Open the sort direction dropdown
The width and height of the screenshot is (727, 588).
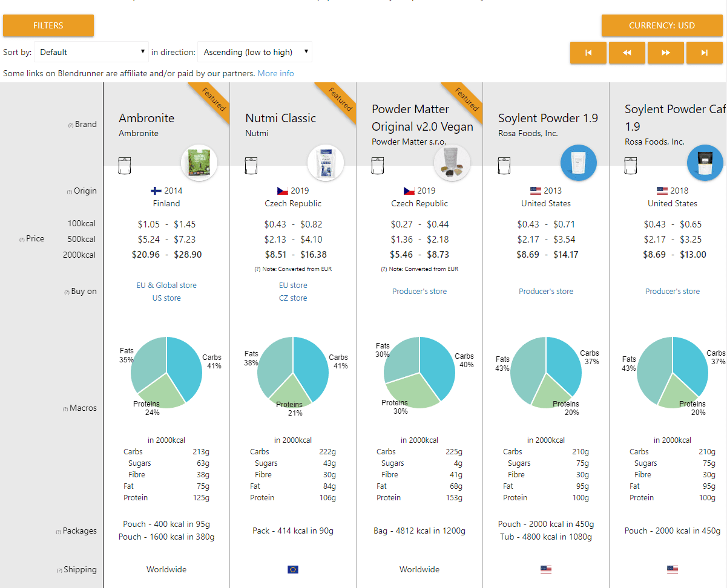(x=255, y=52)
